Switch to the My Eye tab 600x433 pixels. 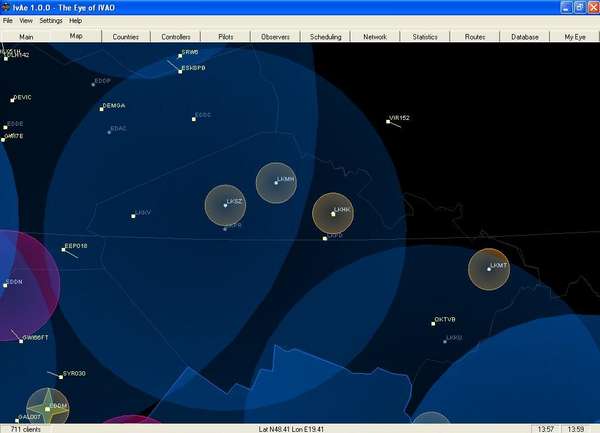click(x=575, y=37)
